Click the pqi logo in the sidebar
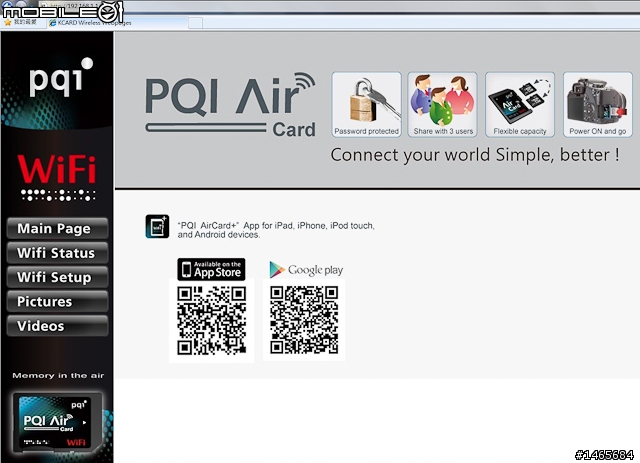This screenshot has height=463, width=640. (61, 77)
